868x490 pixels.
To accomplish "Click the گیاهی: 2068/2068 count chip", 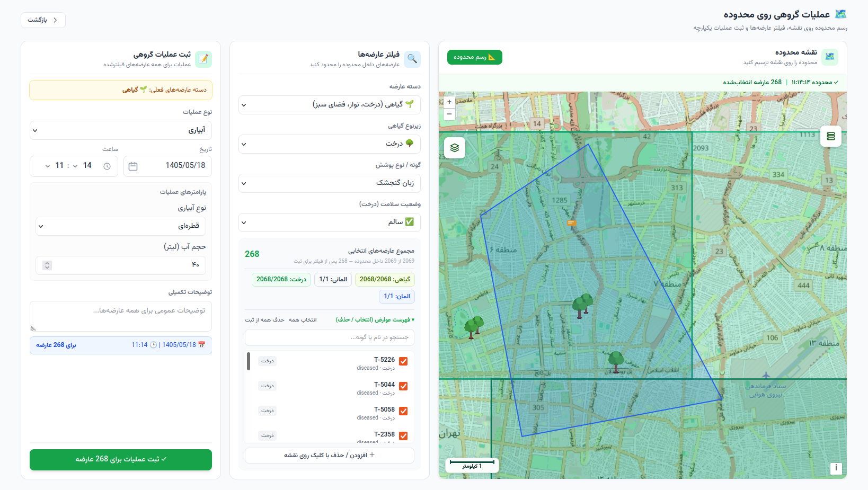I will tap(385, 280).
